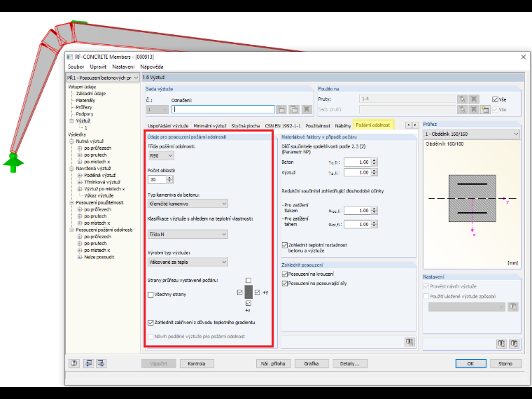Open PŘ1 case selector dropdown
The width and height of the screenshot is (532, 399).
click(x=103, y=78)
